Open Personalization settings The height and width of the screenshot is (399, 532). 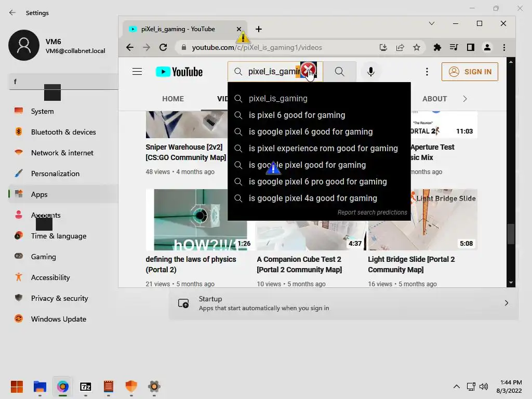[x=63, y=174]
